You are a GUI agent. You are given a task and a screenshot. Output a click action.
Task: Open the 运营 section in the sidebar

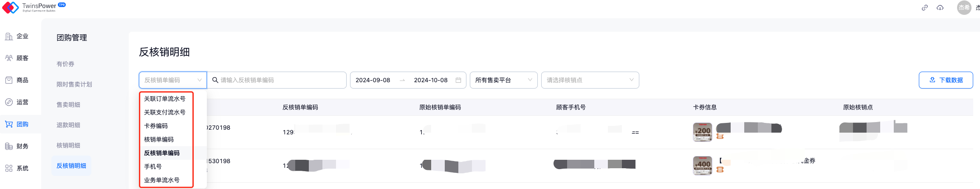[17, 102]
